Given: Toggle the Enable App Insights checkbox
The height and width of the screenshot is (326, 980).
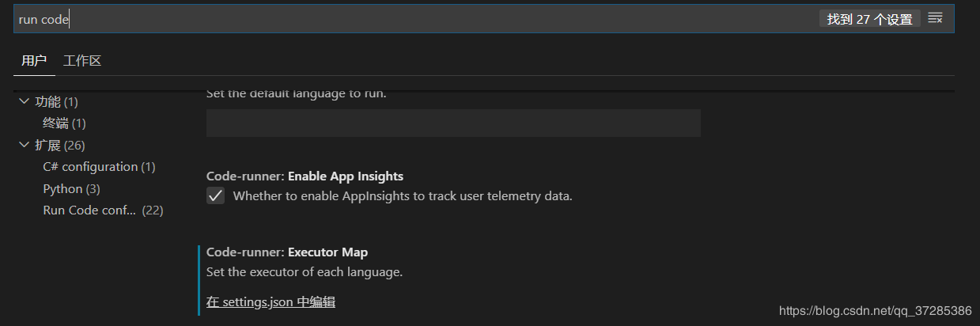Looking at the screenshot, I should 216,195.
